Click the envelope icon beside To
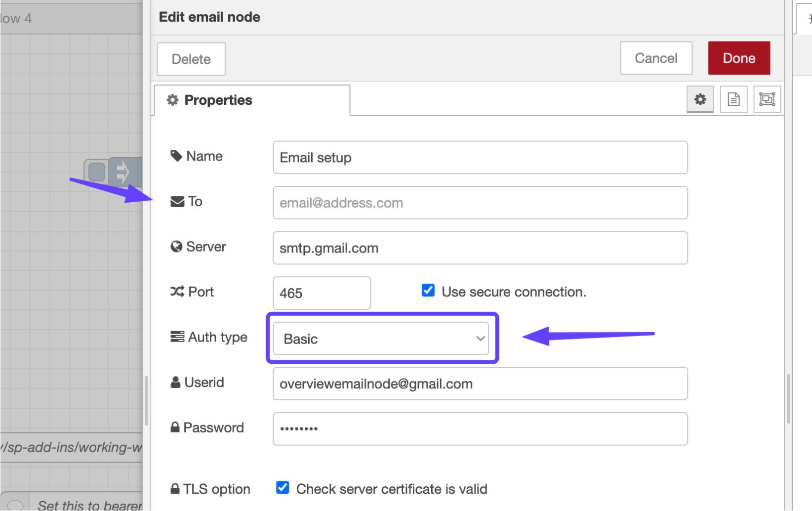 click(x=177, y=202)
